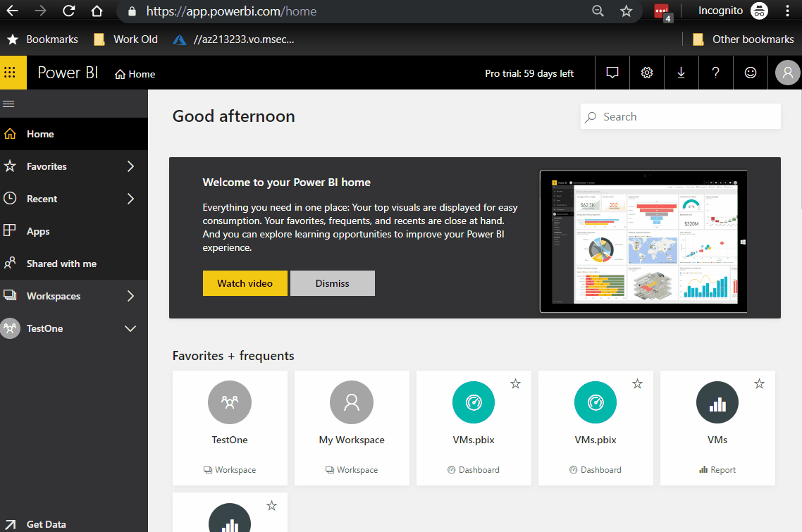
Task: Select Home in the top navigation bar
Action: [x=135, y=73]
